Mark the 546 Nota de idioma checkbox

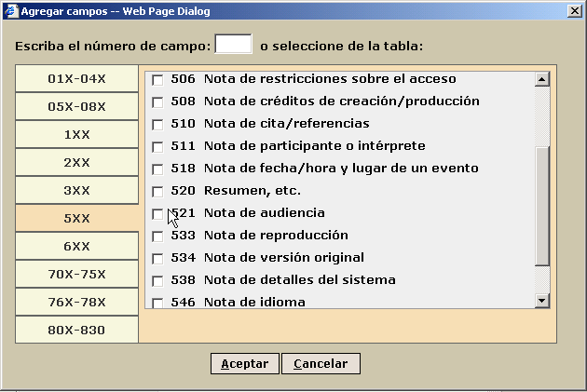tap(157, 303)
